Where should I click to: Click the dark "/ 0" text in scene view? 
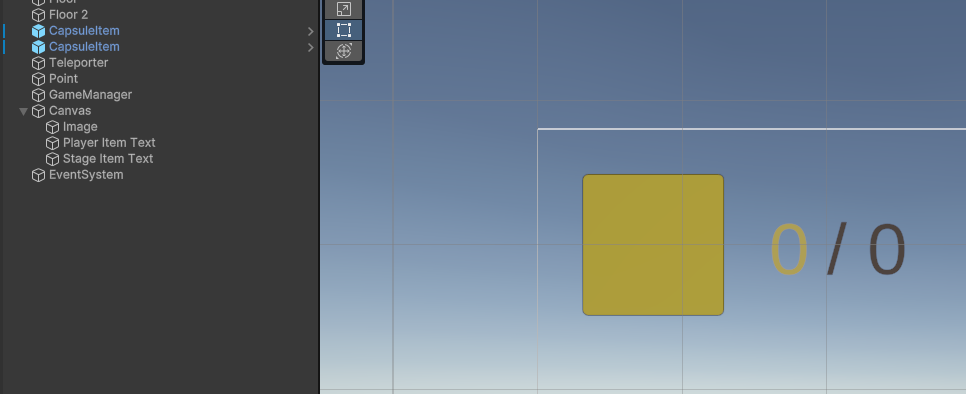coord(866,249)
